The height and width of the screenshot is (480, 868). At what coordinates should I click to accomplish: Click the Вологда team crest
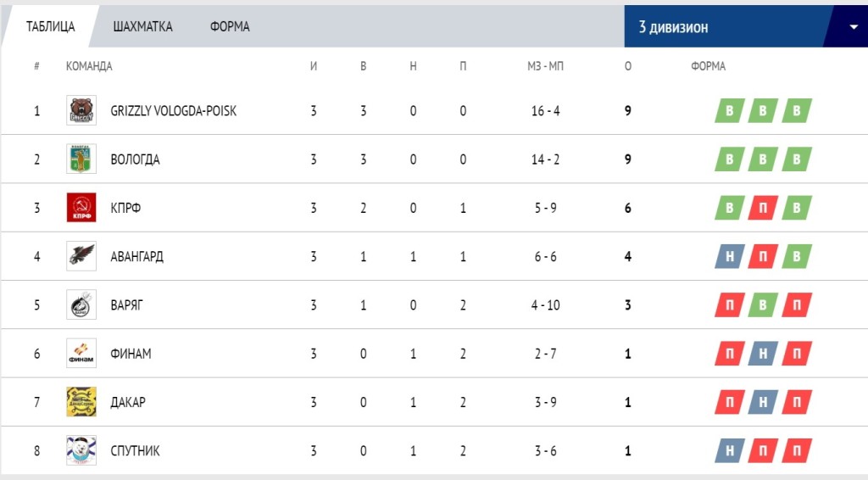point(81,159)
